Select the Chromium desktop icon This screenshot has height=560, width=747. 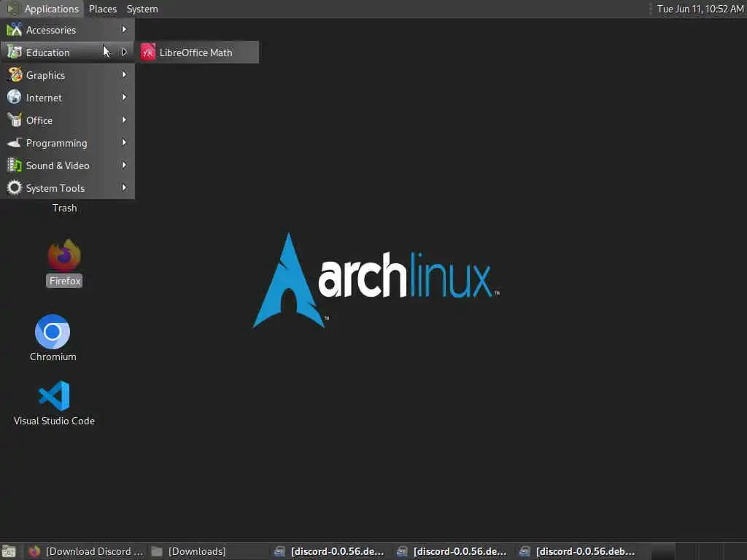[53, 332]
